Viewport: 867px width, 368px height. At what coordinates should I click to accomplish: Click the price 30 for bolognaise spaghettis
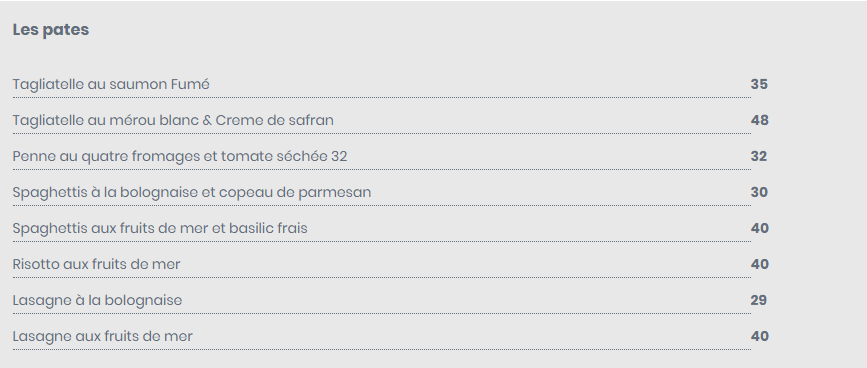(759, 192)
